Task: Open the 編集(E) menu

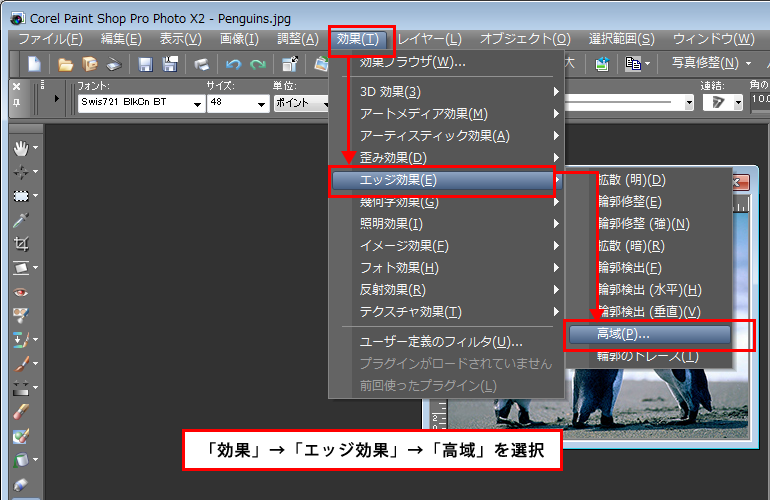Action: coord(121,39)
